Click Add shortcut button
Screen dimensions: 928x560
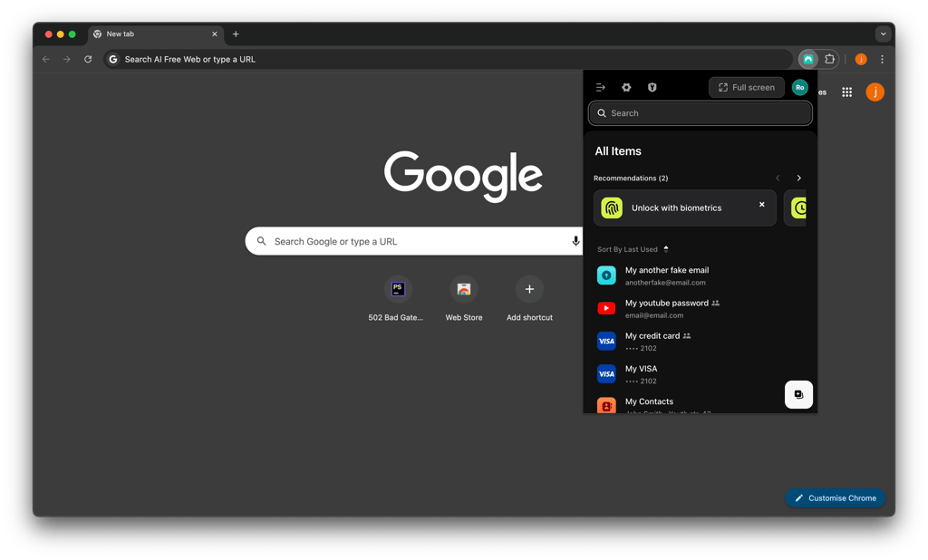click(529, 299)
